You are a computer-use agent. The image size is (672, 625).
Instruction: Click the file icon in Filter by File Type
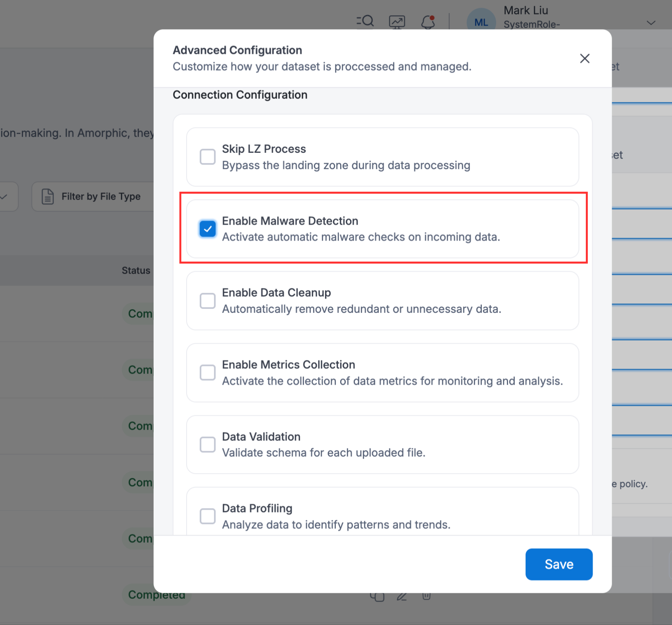(x=48, y=197)
